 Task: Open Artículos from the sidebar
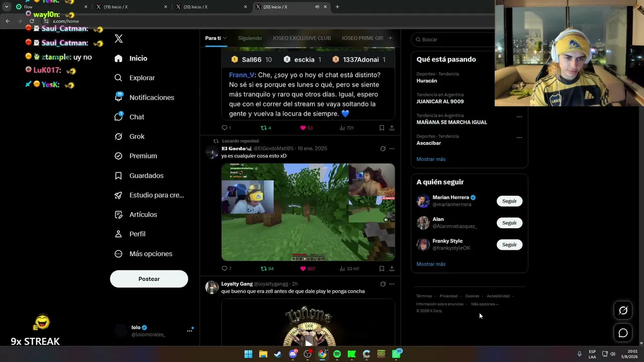pos(135,214)
